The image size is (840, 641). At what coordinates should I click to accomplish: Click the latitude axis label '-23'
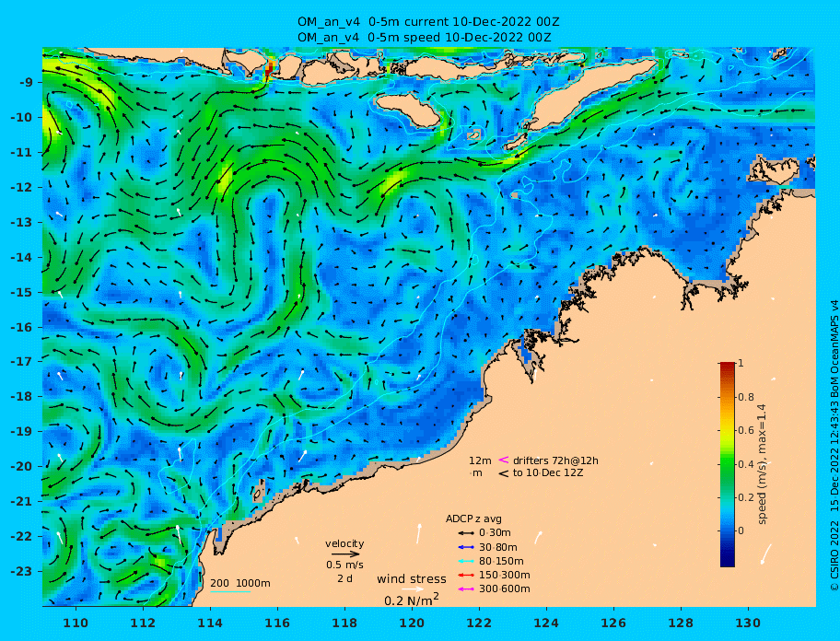click(21, 571)
